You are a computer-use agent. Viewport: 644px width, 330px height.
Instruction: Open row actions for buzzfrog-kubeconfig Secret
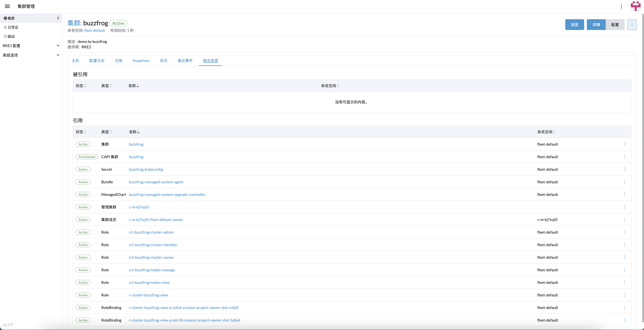click(625, 169)
